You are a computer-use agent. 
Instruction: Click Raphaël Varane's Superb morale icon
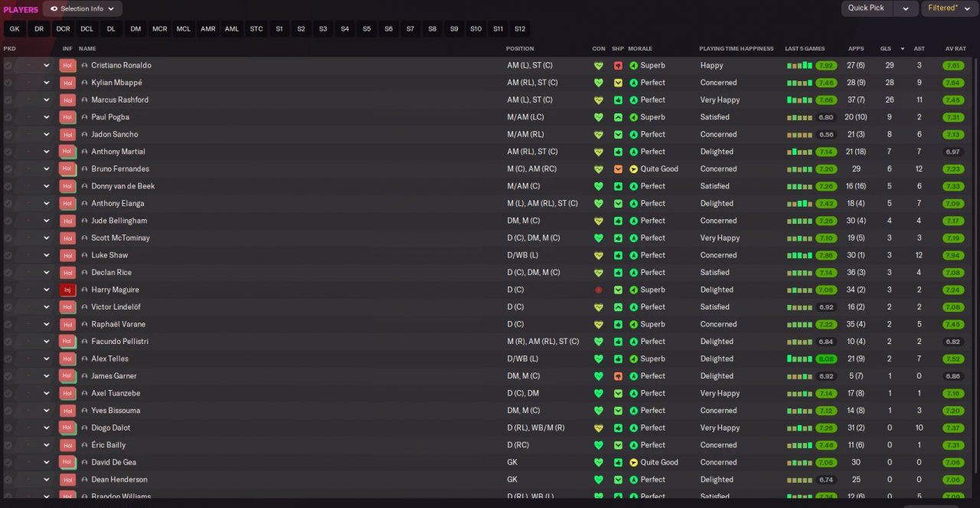click(633, 325)
